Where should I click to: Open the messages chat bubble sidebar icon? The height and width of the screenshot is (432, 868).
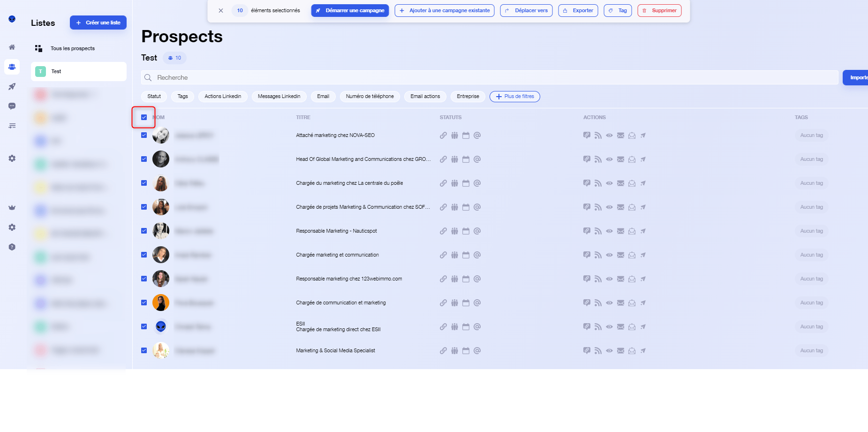pos(12,106)
